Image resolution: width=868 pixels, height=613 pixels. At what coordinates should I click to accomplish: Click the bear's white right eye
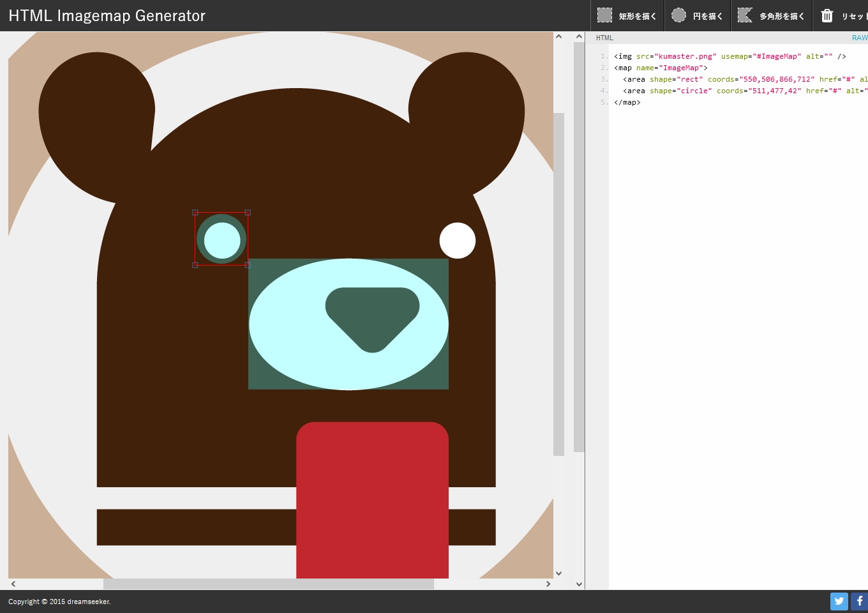458,241
